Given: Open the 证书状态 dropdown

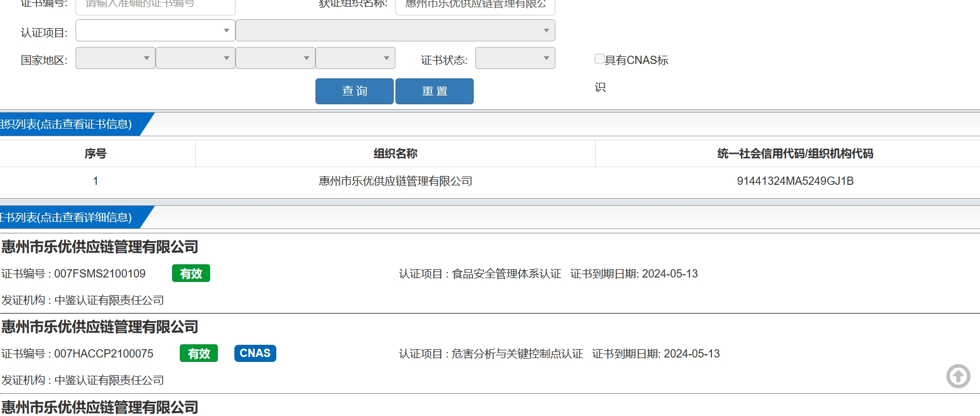Looking at the screenshot, I should click(515, 58).
